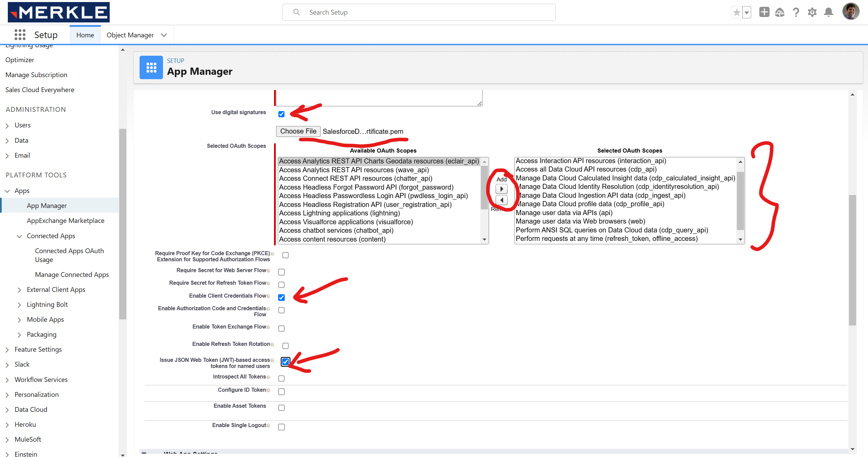Screen dimensions: 868x457
Task: Check Enable Refresh Token Rotation
Action: 286,346
